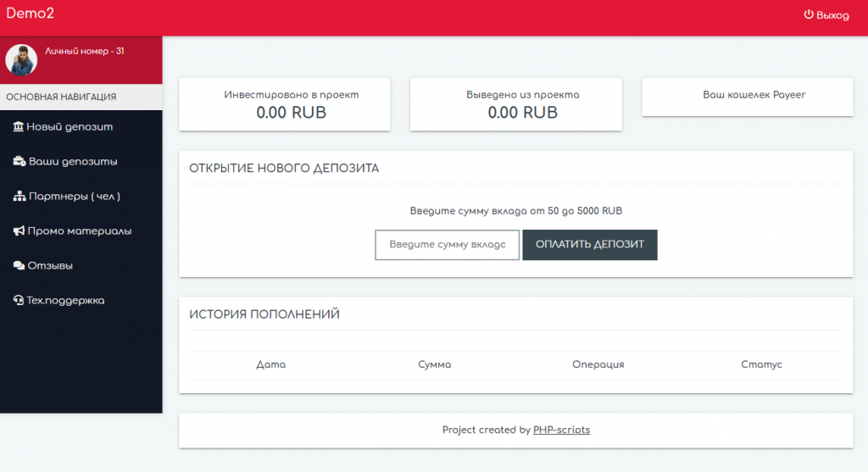Click the Ваш кошелек Payeer card
868x472 pixels.
click(748, 97)
